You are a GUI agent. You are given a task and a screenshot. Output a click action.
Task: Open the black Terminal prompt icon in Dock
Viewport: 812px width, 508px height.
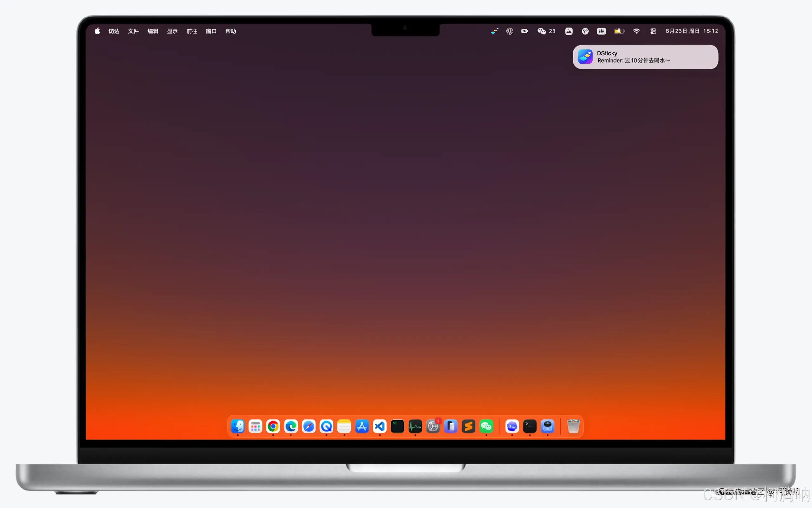530,426
